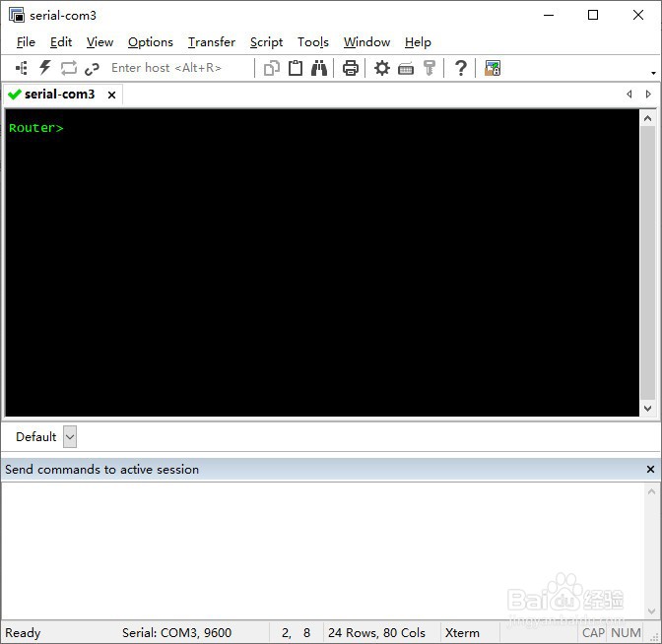The image size is (662, 644).
Task: Click the Public Key Assistant key icon
Action: click(x=430, y=68)
